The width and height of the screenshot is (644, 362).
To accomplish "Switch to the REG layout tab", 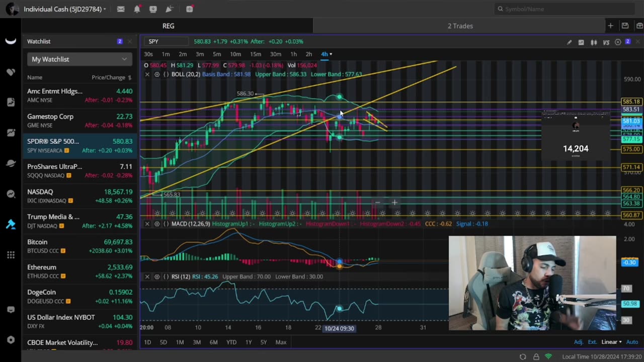I will [x=168, y=26].
